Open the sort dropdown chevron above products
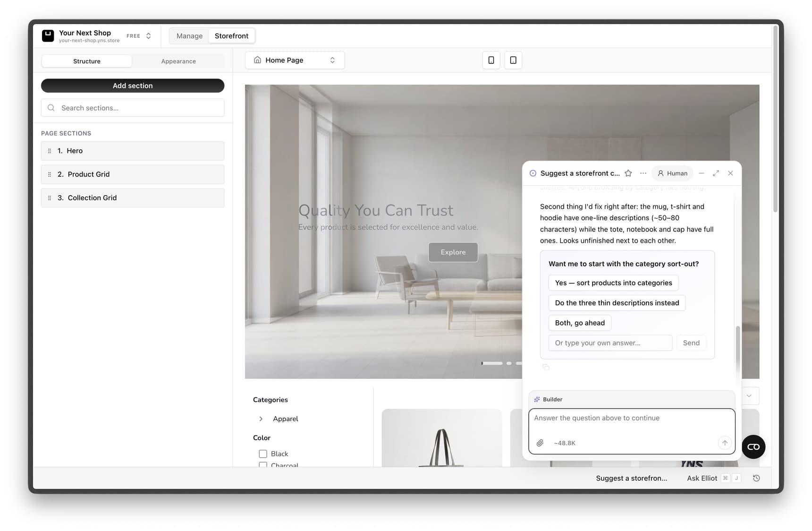This screenshot has width=812, height=531. click(749, 396)
